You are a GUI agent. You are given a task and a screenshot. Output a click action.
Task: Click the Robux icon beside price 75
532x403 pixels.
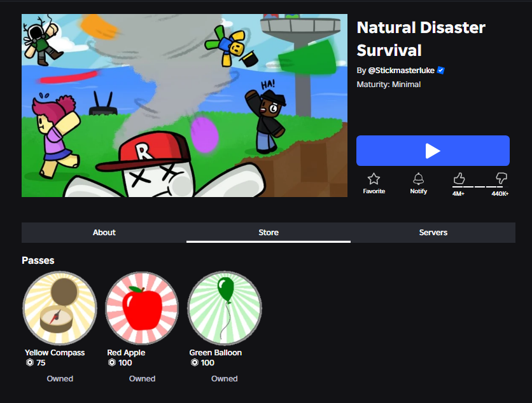coord(30,363)
